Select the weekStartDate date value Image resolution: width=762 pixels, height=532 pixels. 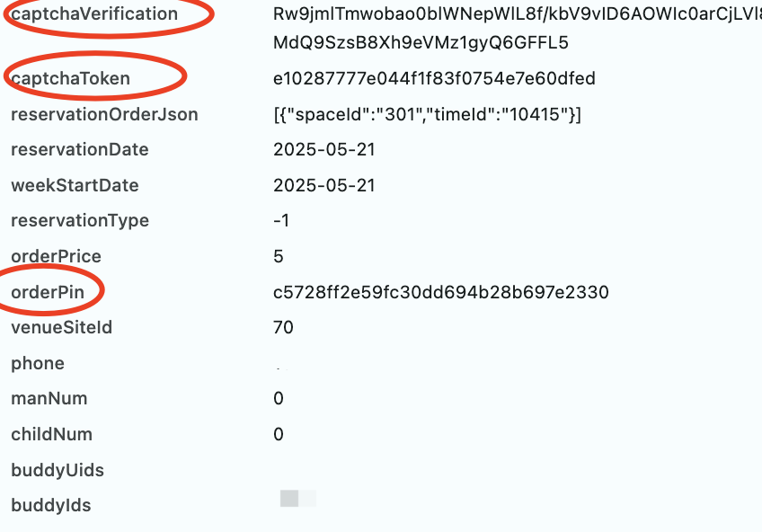click(324, 185)
